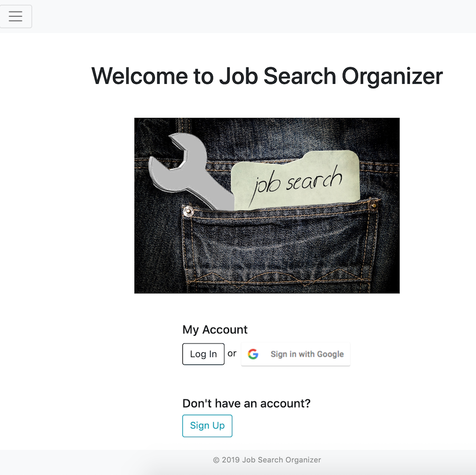Click the wrench in the hero image
The image size is (476, 475).
pos(191,171)
